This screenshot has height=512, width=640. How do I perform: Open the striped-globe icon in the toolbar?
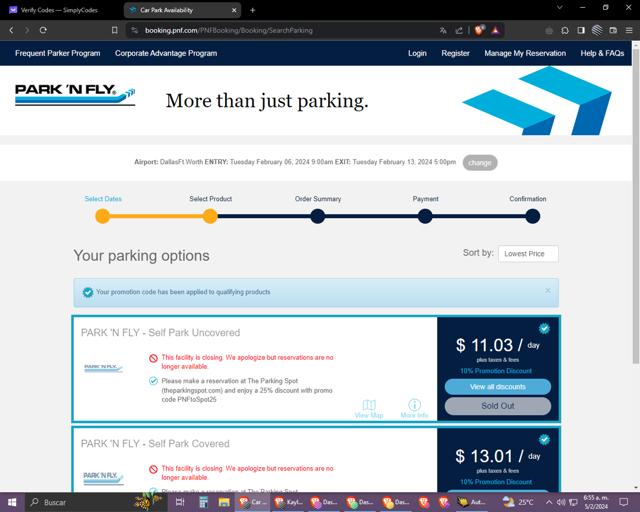(x=597, y=30)
